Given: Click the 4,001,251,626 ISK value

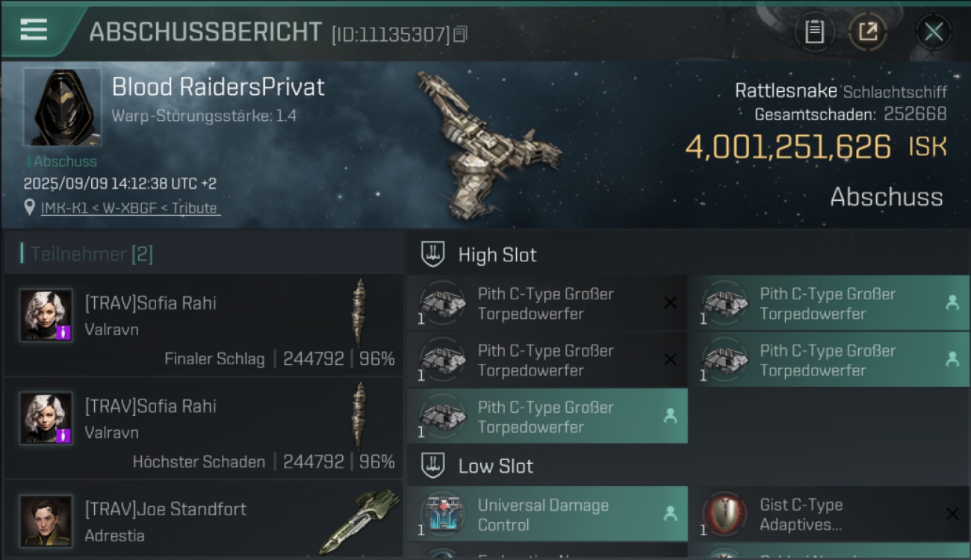Looking at the screenshot, I should [816, 147].
